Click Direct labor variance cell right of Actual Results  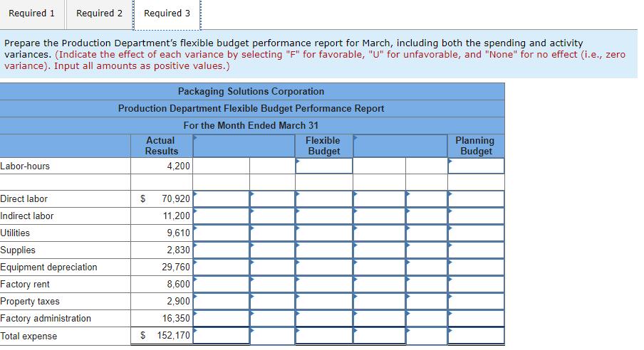tap(222, 199)
